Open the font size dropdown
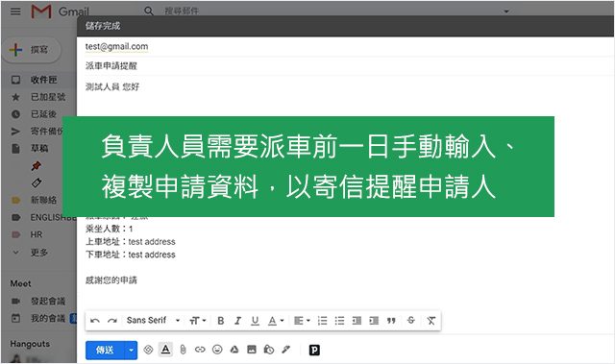 (198, 321)
